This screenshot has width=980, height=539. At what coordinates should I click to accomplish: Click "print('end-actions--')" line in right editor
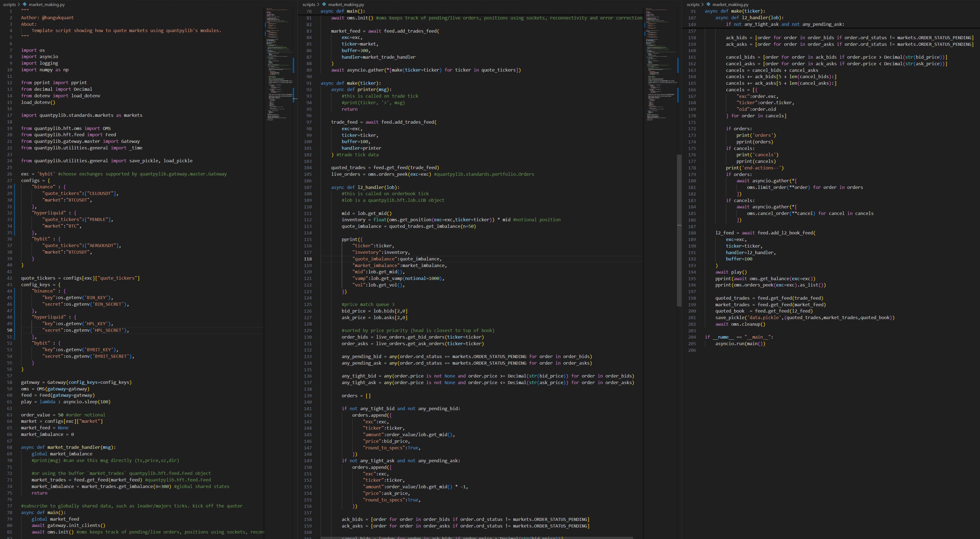tap(755, 168)
